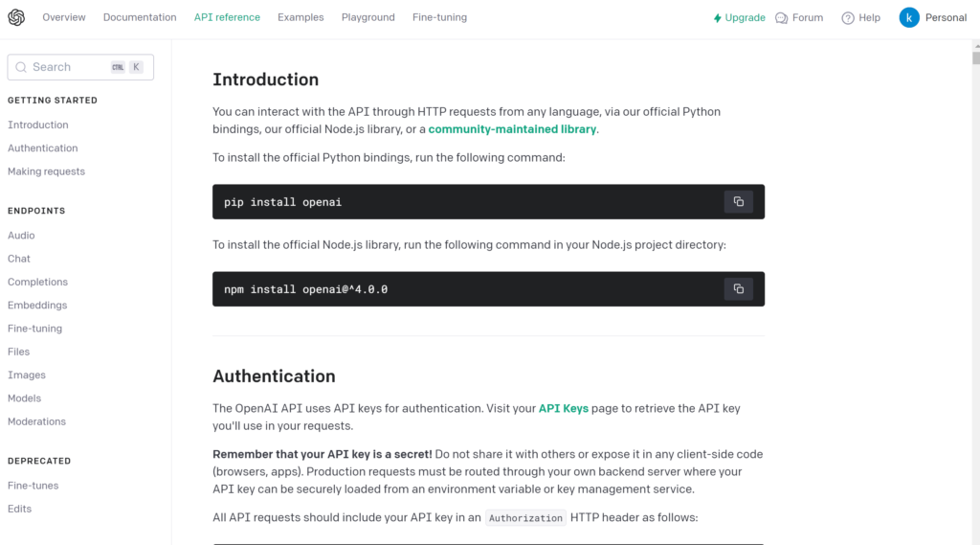Copy the npm install openai command
This screenshot has height=545, width=980.
click(738, 289)
